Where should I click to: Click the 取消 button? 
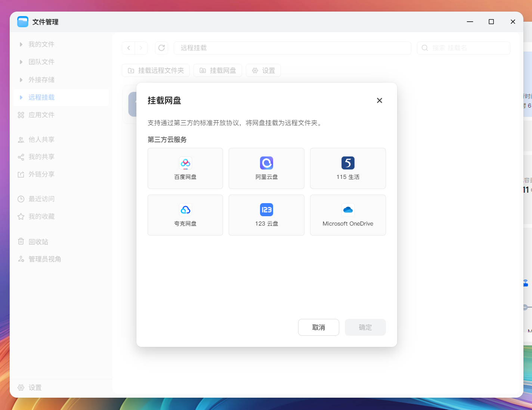coord(319,327)
